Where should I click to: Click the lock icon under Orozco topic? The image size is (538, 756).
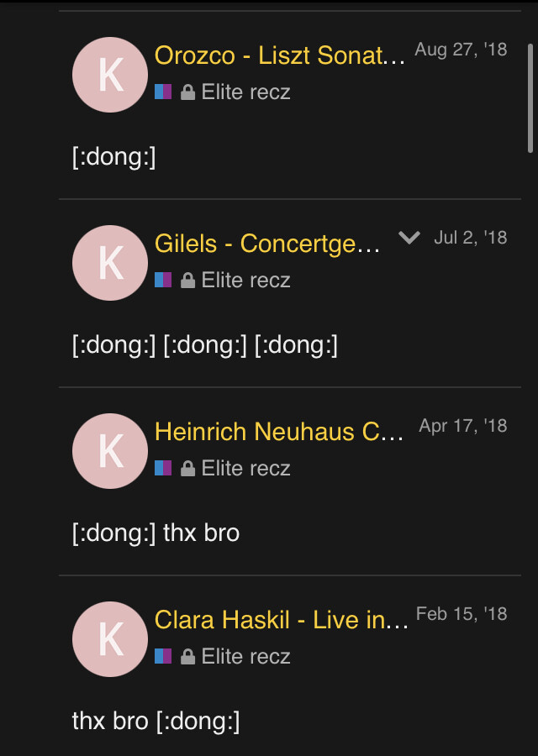pyautogui.click(x=188, y=92)
